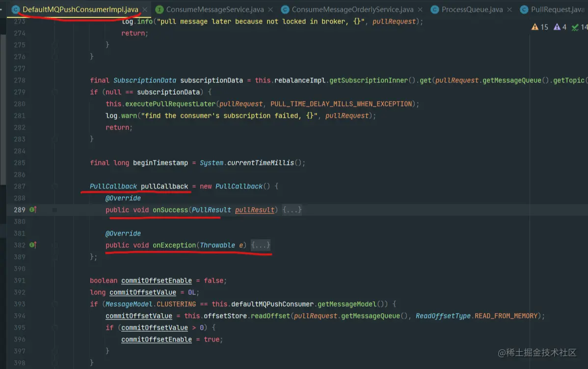588x369 pixels.
Task: Click the scrollbar thumb along the left edge
Action: click(3, 109)
